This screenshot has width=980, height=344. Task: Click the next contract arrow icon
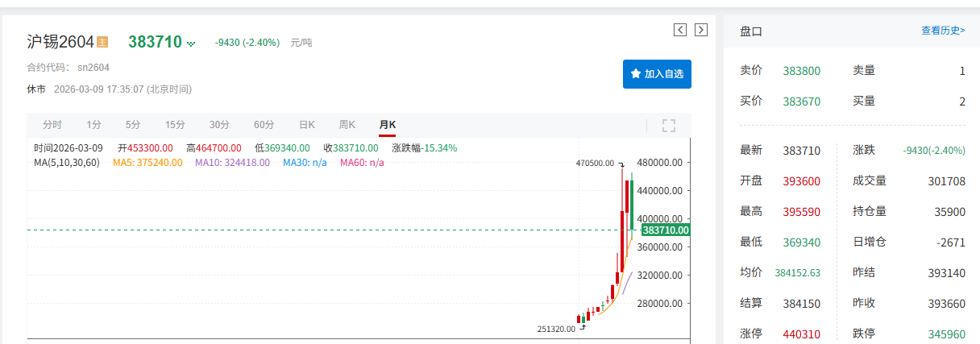(700, 30)
